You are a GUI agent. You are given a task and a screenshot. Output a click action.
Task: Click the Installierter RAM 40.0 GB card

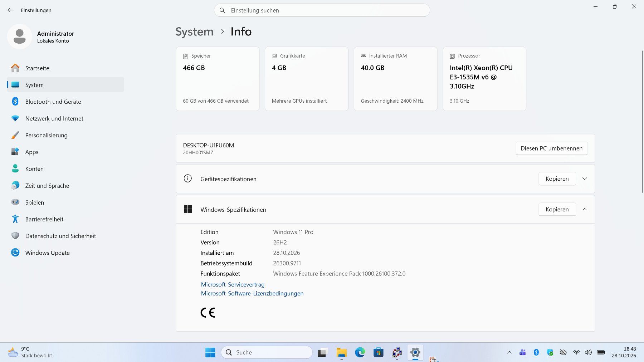(395, 79)
